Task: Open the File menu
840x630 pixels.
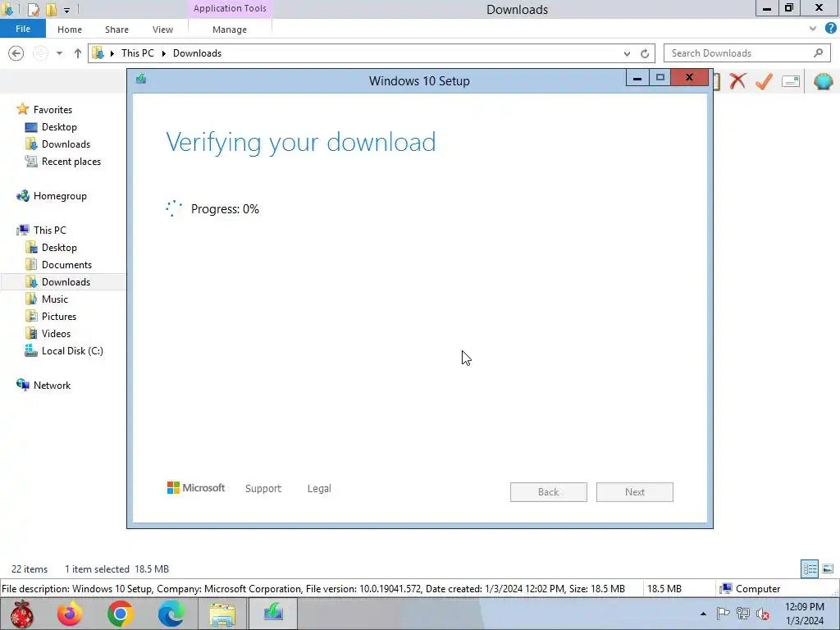Action: 22,29
